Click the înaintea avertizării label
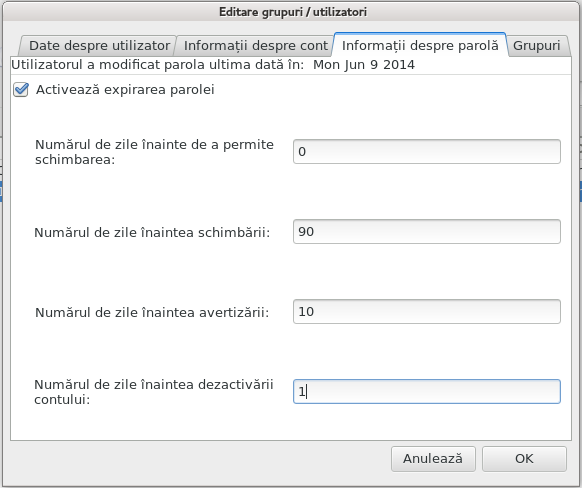 click(x=152, y=312)
